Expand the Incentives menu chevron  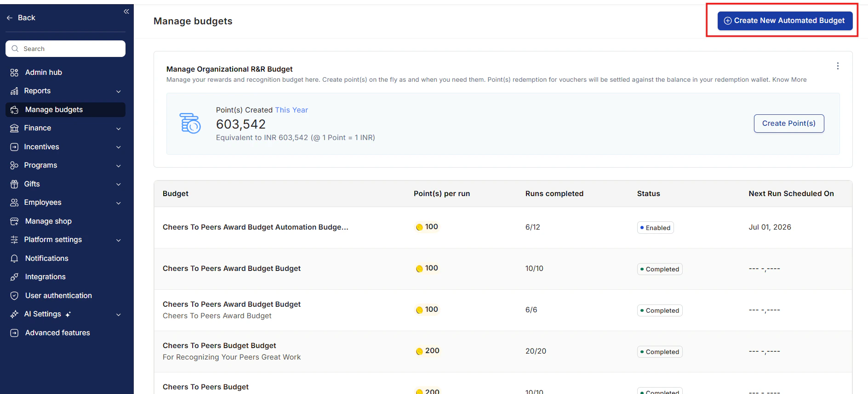coord(119,147)
